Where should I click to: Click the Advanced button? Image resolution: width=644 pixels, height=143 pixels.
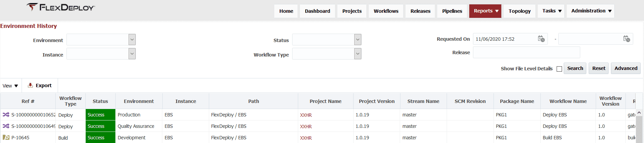coord(626,68)
